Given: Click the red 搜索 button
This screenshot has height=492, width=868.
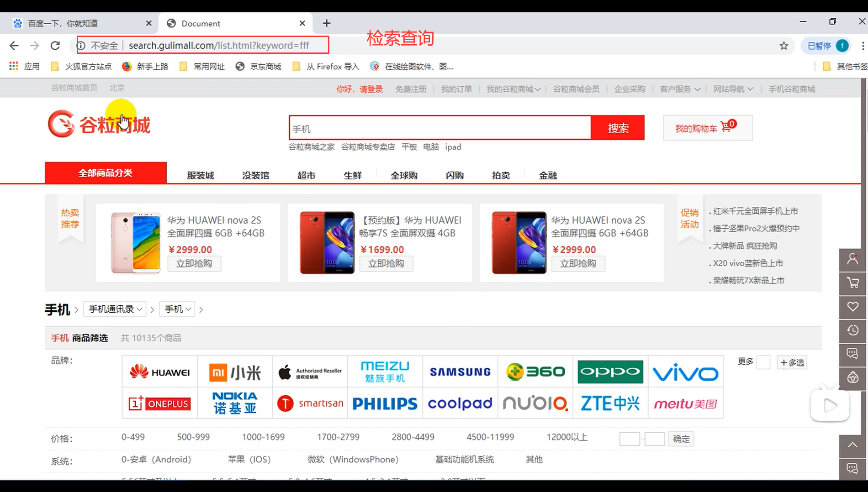Looking at the screenshot, I should point(618,128).
